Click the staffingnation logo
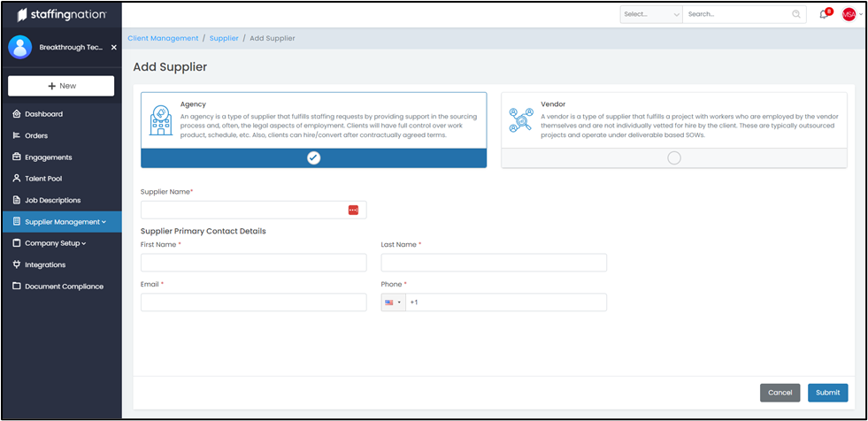868x421 pixels. (61, 14)
